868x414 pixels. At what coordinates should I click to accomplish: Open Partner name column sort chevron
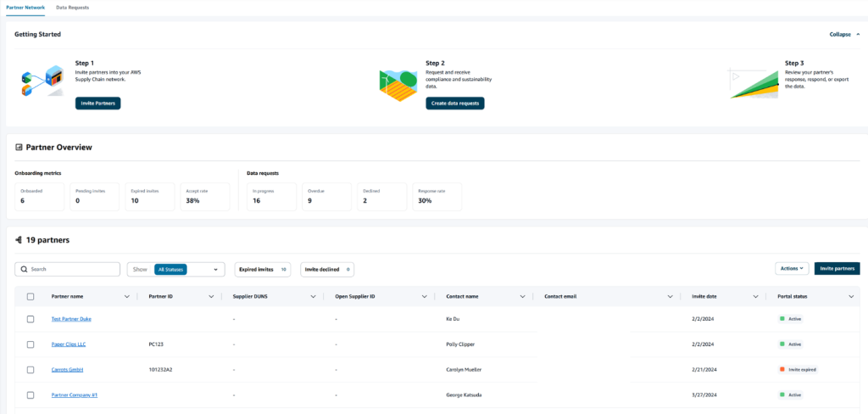tap(127, 297)
